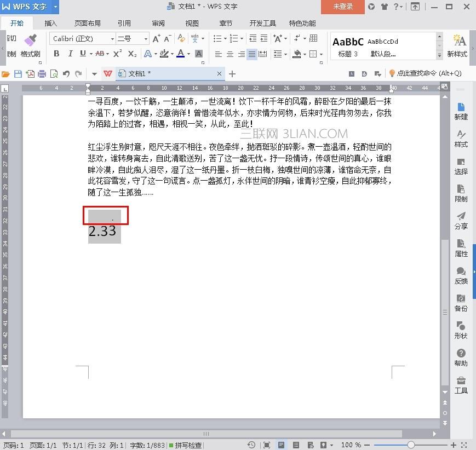Open the font size 二号 dropdown
476x450 pixels.
coord(146,39)
